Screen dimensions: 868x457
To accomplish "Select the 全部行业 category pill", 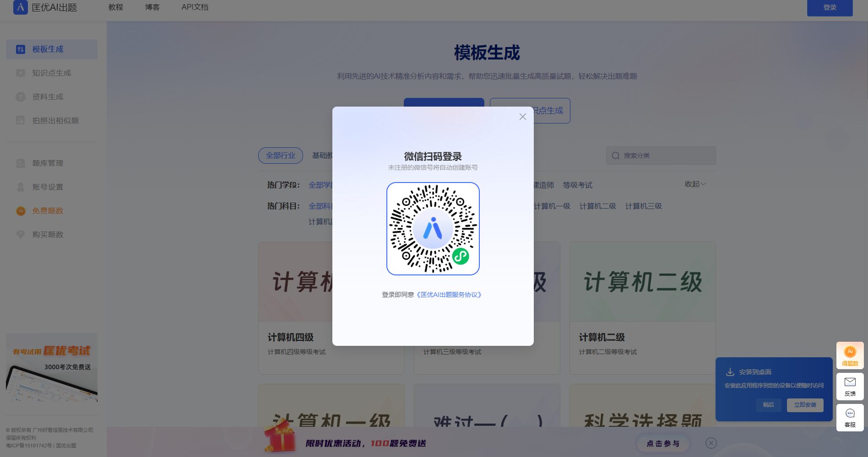I will [x=280, y=156].
